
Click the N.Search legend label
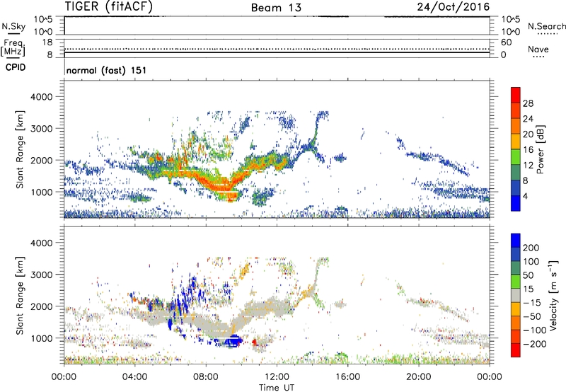coord(546,26)
